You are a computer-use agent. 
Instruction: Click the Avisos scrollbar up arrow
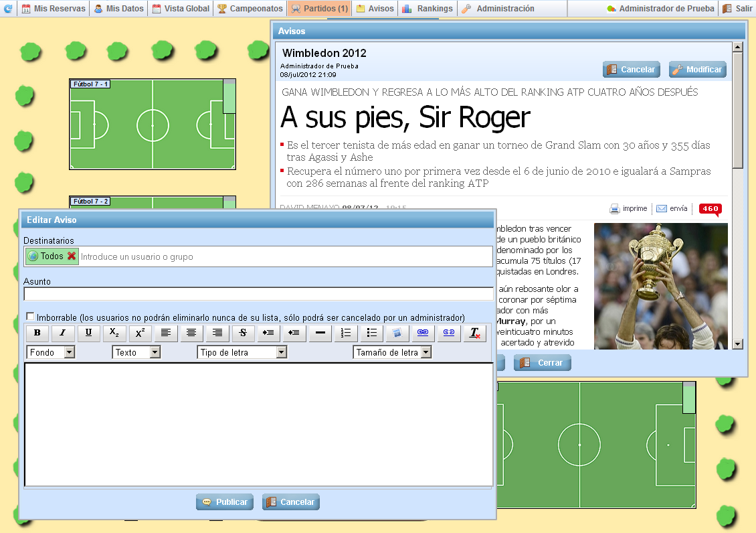click(x=738, y=47)
